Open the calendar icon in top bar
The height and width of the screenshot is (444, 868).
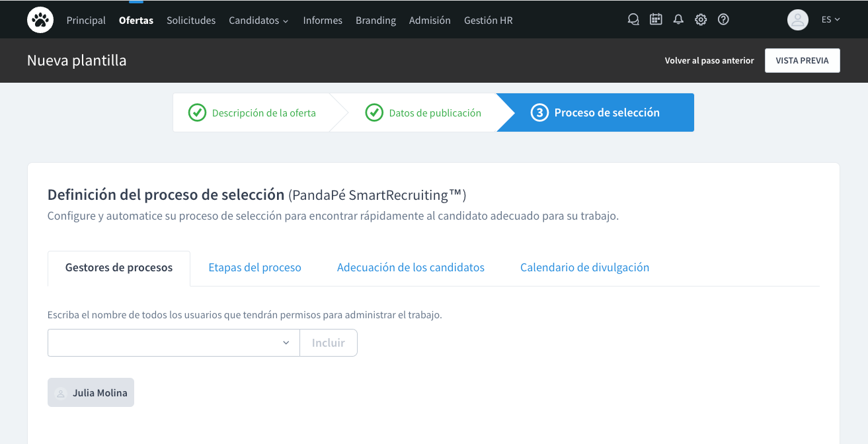[x=655, y=19]
